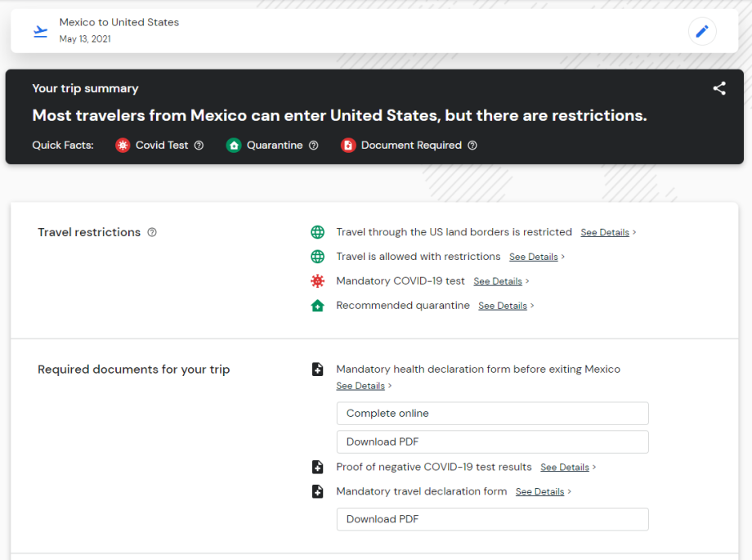Image resolution: width=752 pixels, height=560 pixels.
Task: Download PDF for the travel declaration form
Action: point(492,519)
